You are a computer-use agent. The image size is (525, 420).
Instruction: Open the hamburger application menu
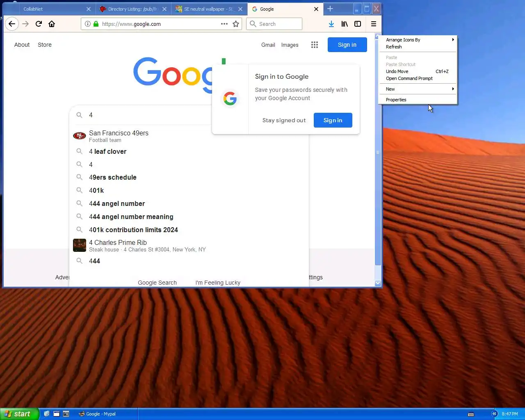click(374, 24)
